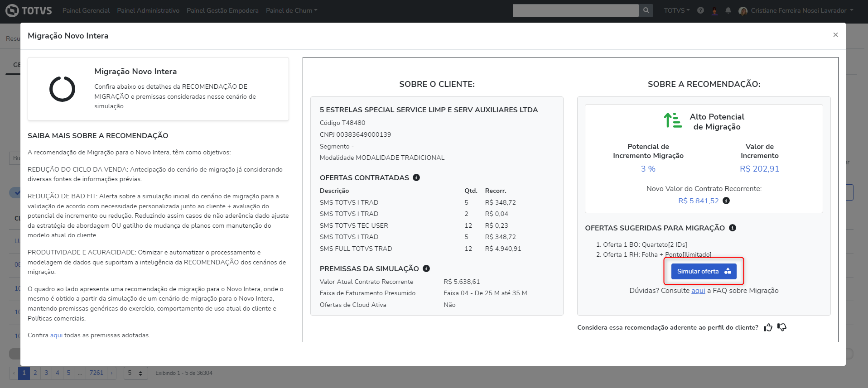Open notifications with the bell icon
This screenshot has height=388, width=868.
(x=728, y=10)
